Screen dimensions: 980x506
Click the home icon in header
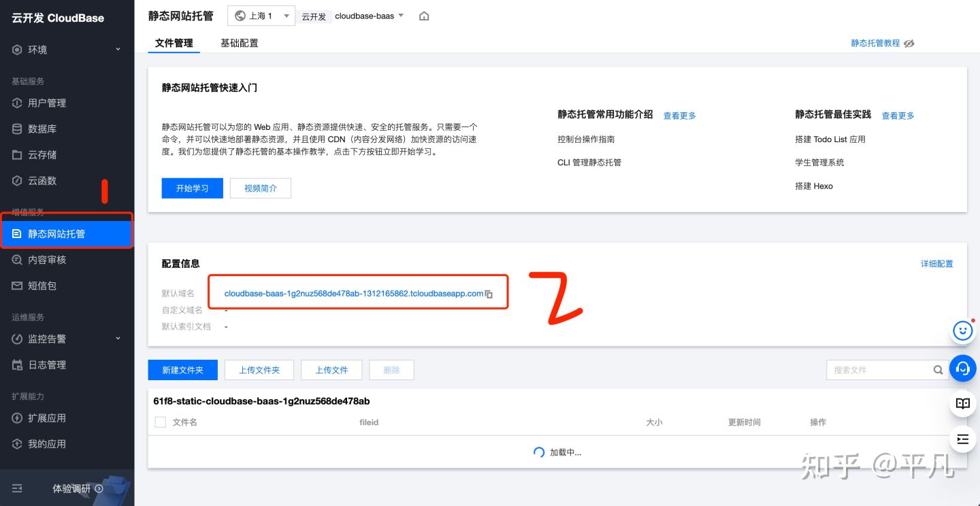[x=424, y=16]
